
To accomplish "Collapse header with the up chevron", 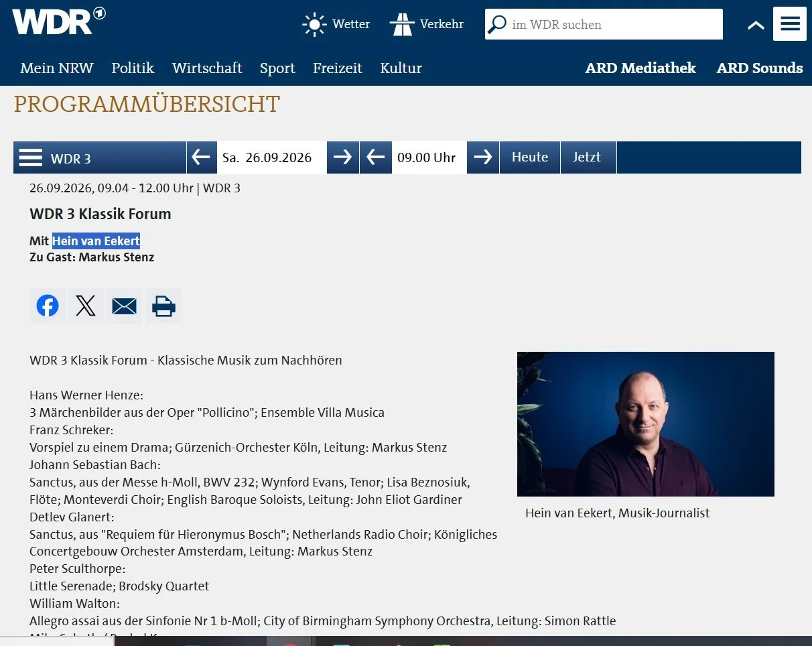I will pyautogui.click(x=756, y=25).
